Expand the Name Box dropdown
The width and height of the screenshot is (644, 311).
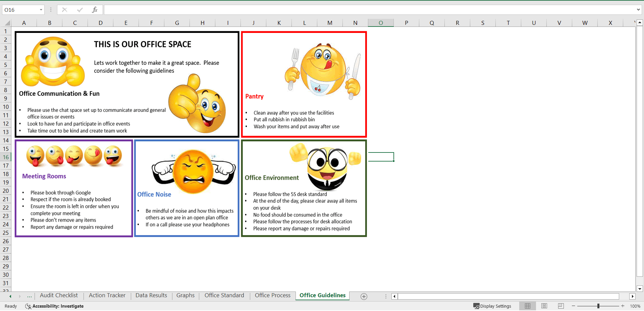[41, 10]
